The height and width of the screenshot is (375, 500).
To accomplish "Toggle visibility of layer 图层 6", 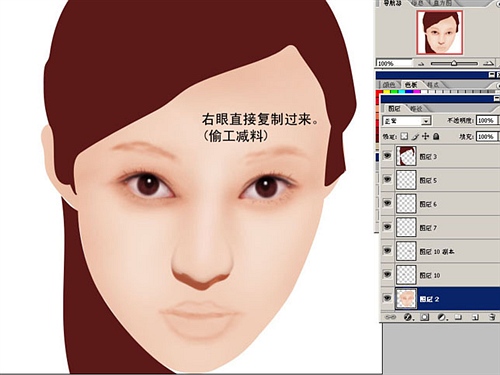I will (x=387, y=203).
